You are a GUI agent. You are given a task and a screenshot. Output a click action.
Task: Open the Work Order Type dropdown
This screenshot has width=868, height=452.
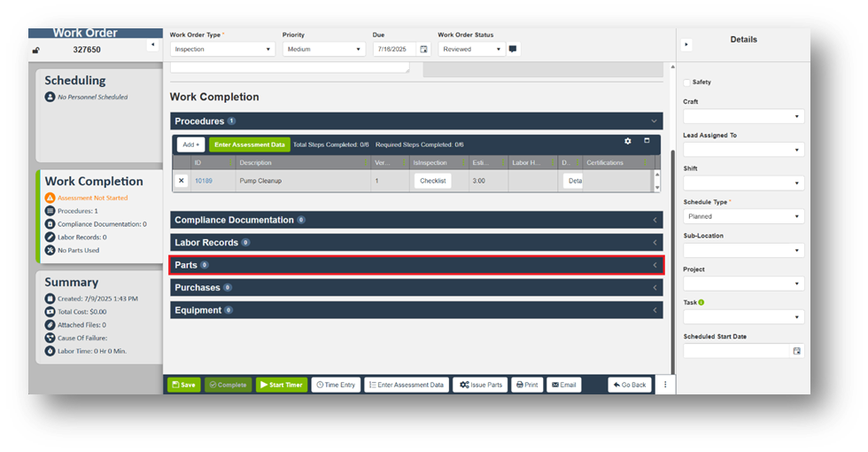(x=221, y=50)
